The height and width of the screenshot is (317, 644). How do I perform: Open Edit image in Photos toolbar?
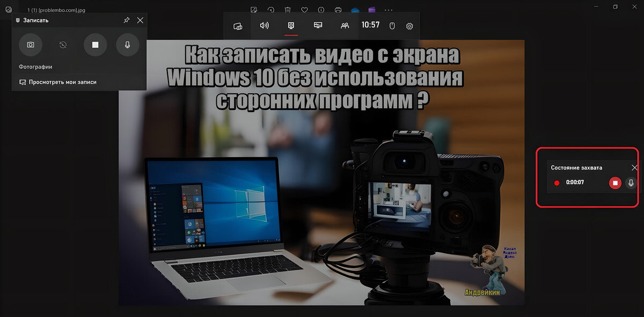click(x=254, y=10)
